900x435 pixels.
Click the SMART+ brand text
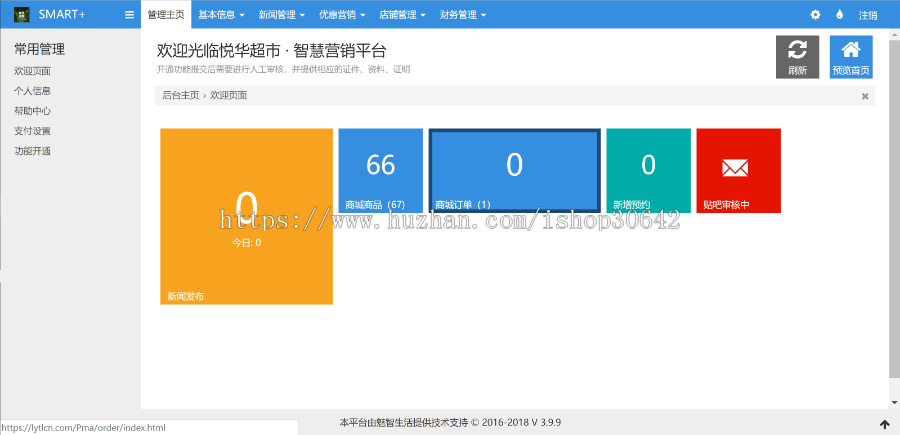(x=62, y=15)
